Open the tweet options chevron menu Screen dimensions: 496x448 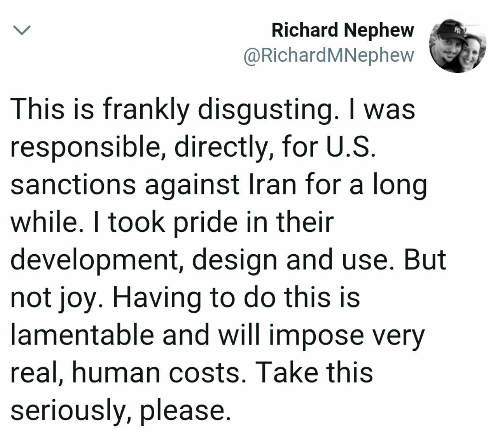22,30
